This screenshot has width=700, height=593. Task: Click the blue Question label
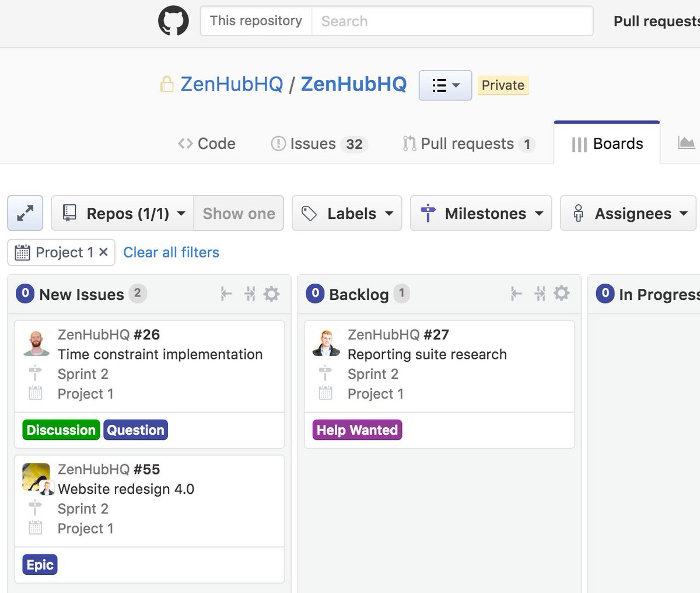click(x=136, y=430)
